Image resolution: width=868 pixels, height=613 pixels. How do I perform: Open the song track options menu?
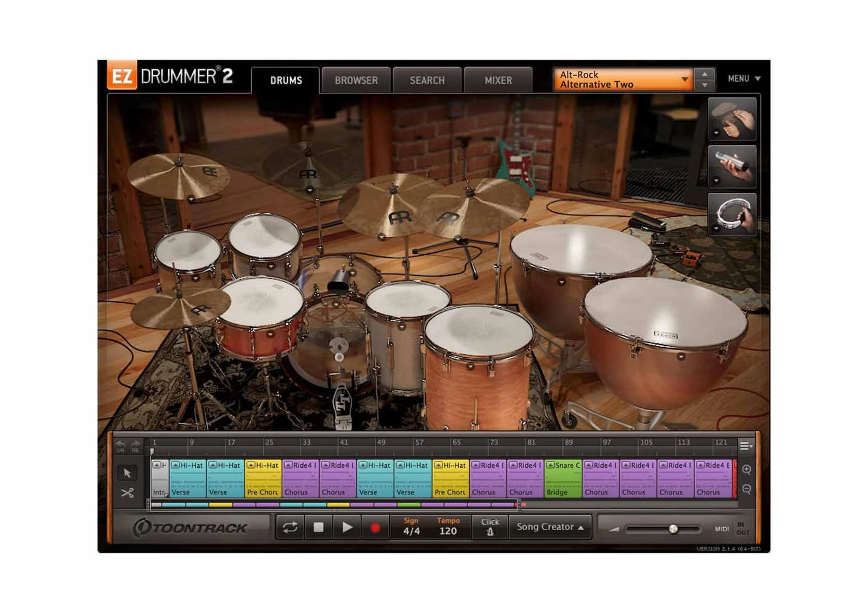coord(746,446)
